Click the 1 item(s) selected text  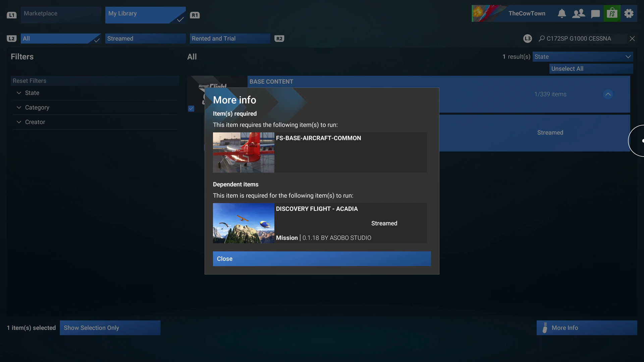[31, 328]
